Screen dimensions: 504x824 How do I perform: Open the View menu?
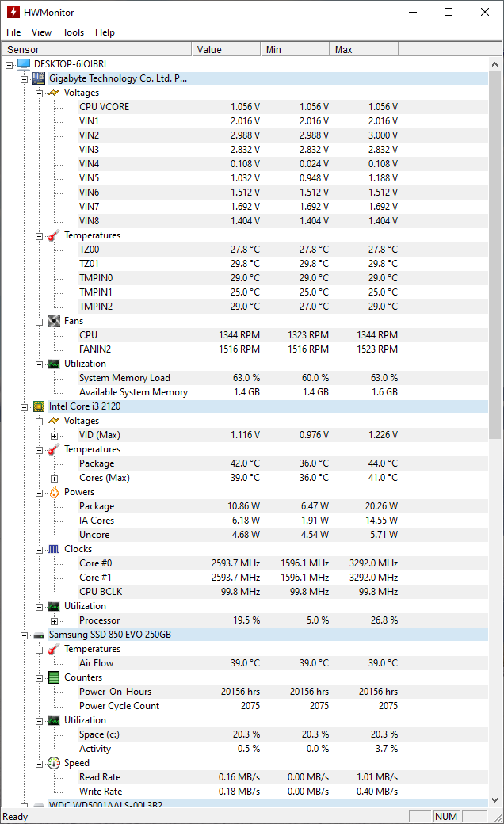point(41,32)
